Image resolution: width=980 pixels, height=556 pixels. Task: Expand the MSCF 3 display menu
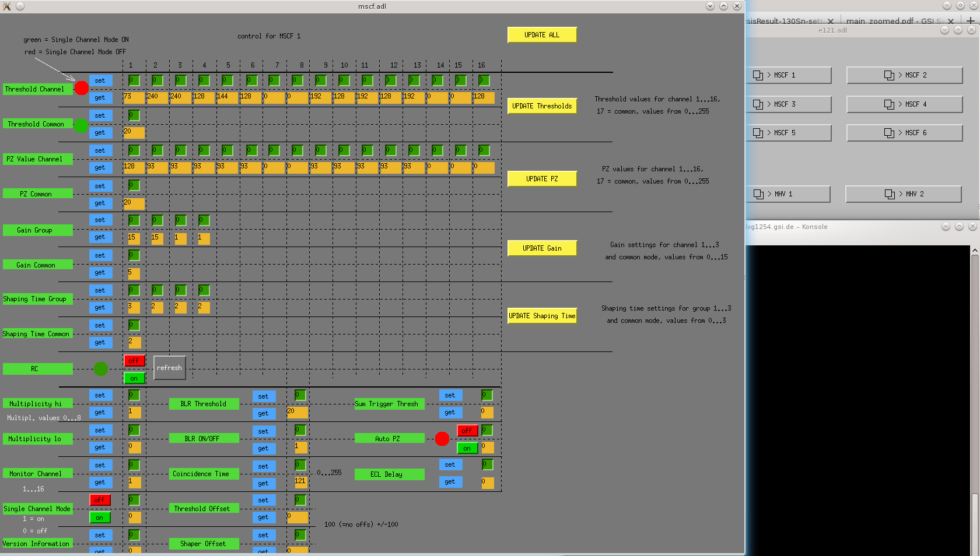pyautogui.click(x=788, y=104)
